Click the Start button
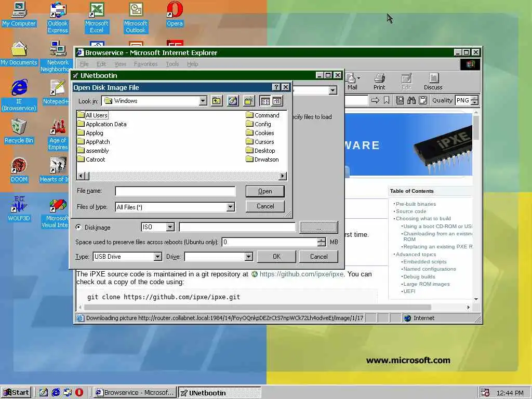 coord(16,393)
